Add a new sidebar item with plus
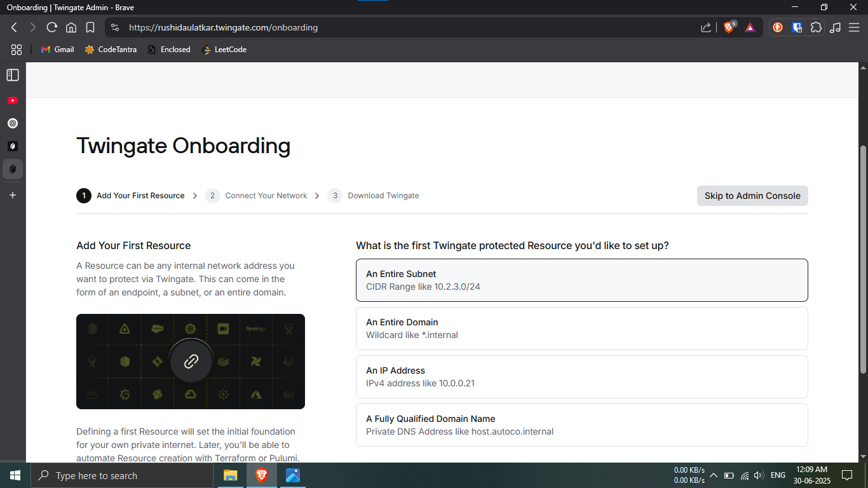The height and width of the screenshot is (488, 868). 13,195
